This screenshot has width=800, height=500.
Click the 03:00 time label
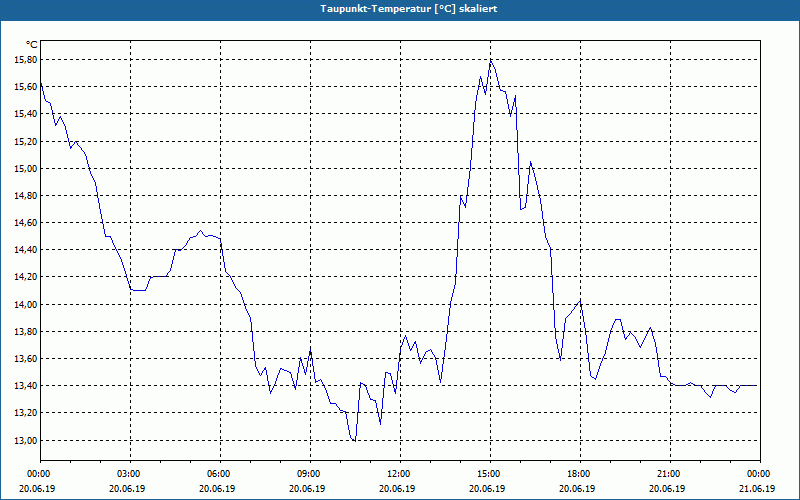pos(131,474)
